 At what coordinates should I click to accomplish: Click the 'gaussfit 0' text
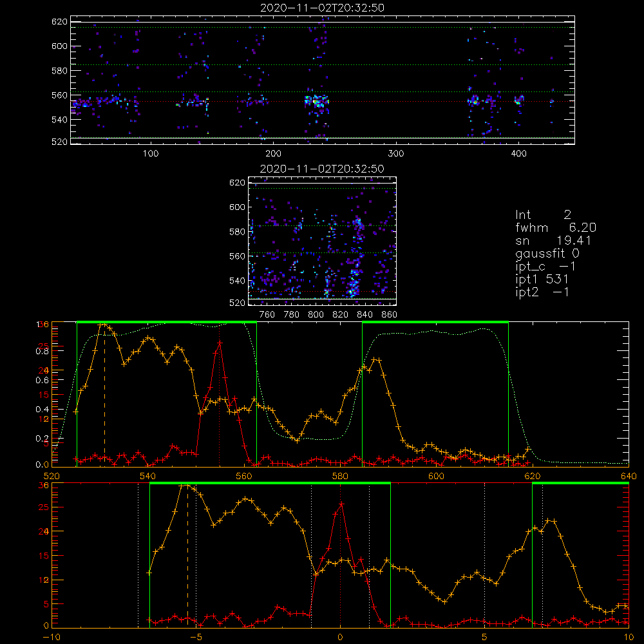tap(547, 253)
